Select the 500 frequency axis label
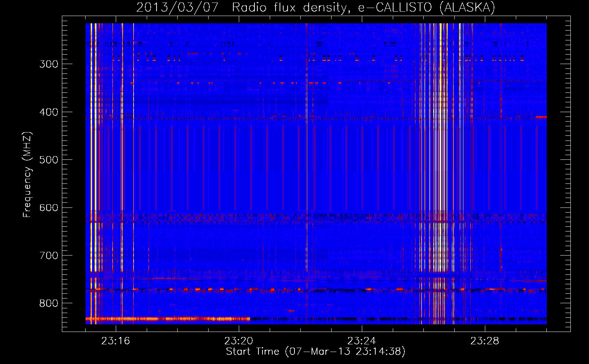 [x=49, y=160]
